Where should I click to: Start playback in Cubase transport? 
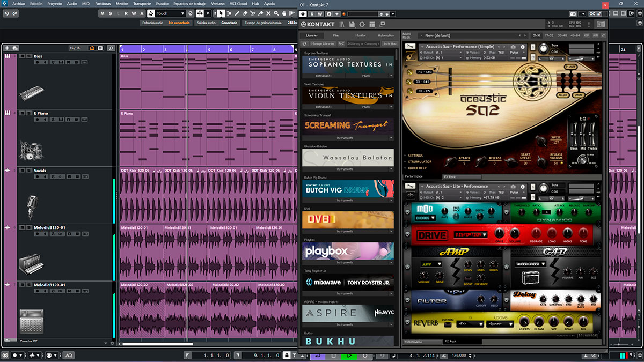click(349, 355)
